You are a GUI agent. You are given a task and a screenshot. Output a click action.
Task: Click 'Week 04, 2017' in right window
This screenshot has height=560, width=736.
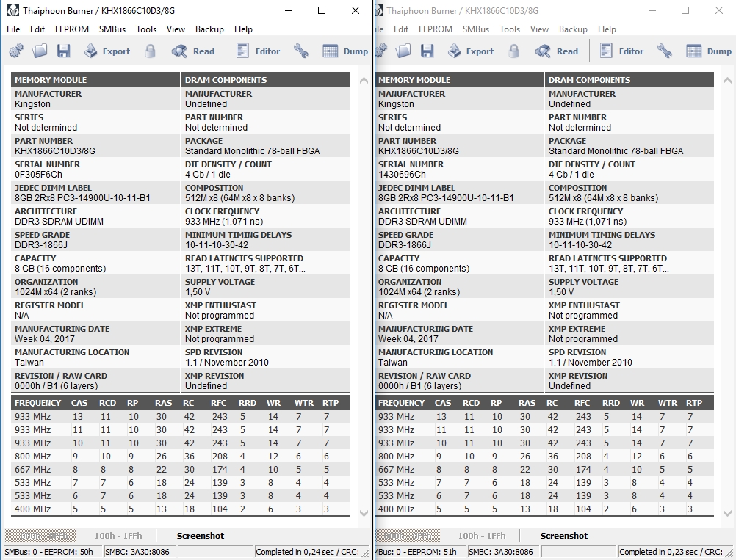point(408,338)
